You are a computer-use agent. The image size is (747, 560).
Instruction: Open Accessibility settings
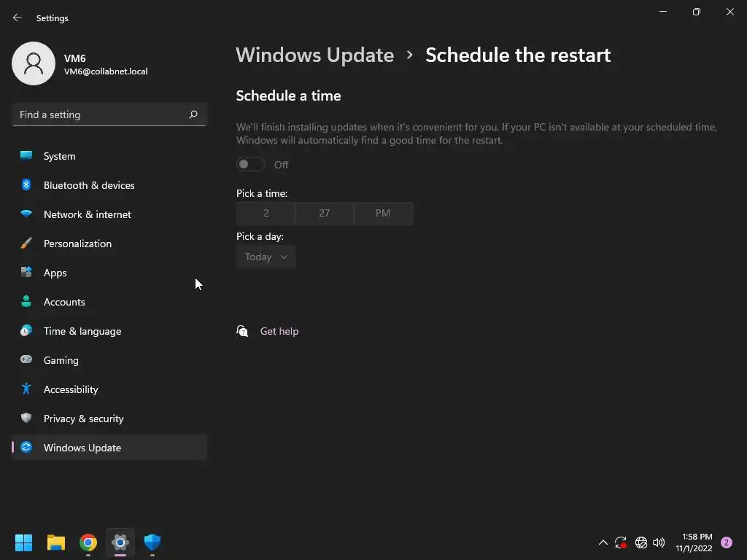pos(109,389)
